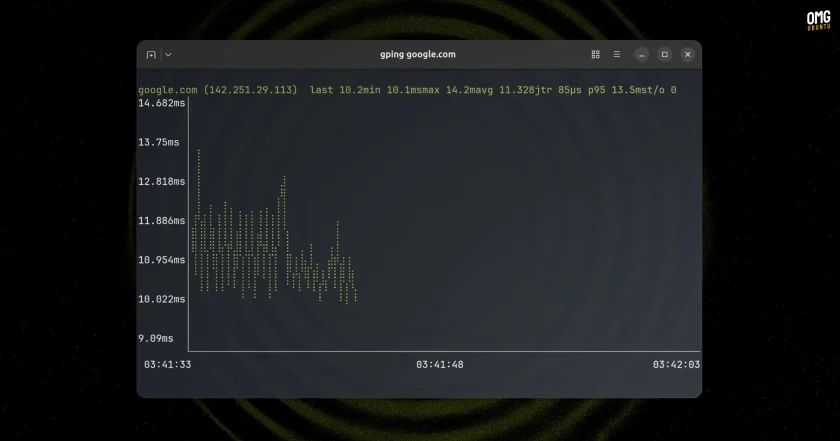The height and width of the screenshot is (441, 840).
Task: Maximize the gping terminal window
Action: coord(665,55)
